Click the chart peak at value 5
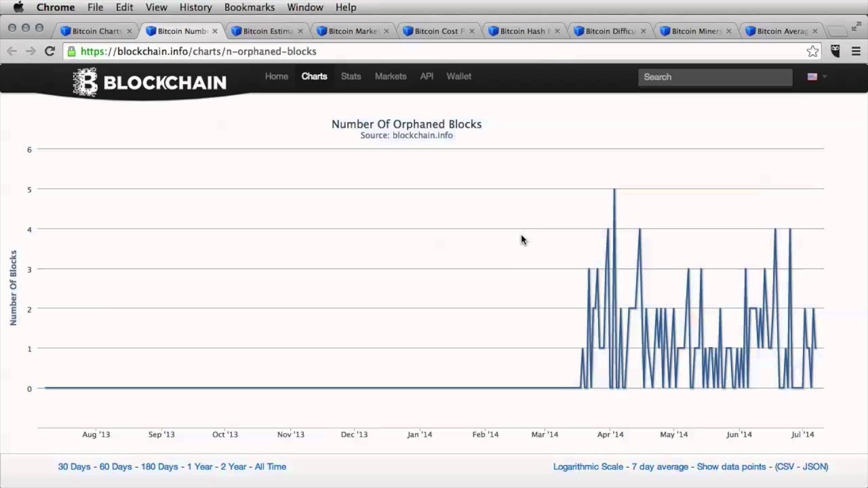The width and height of the screenshot is (868, 488). 614,190
